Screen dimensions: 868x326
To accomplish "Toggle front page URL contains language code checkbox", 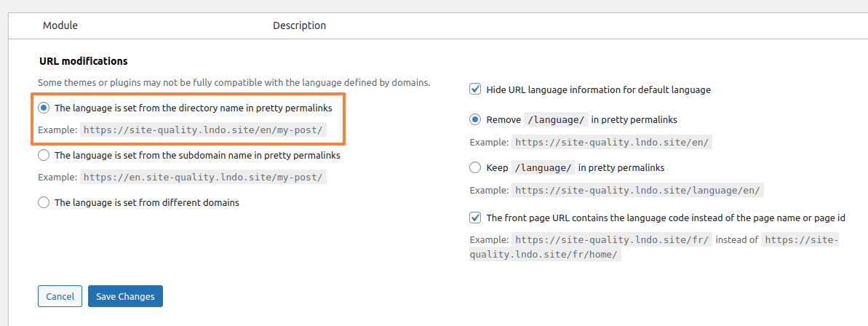I will click(475, 218).
